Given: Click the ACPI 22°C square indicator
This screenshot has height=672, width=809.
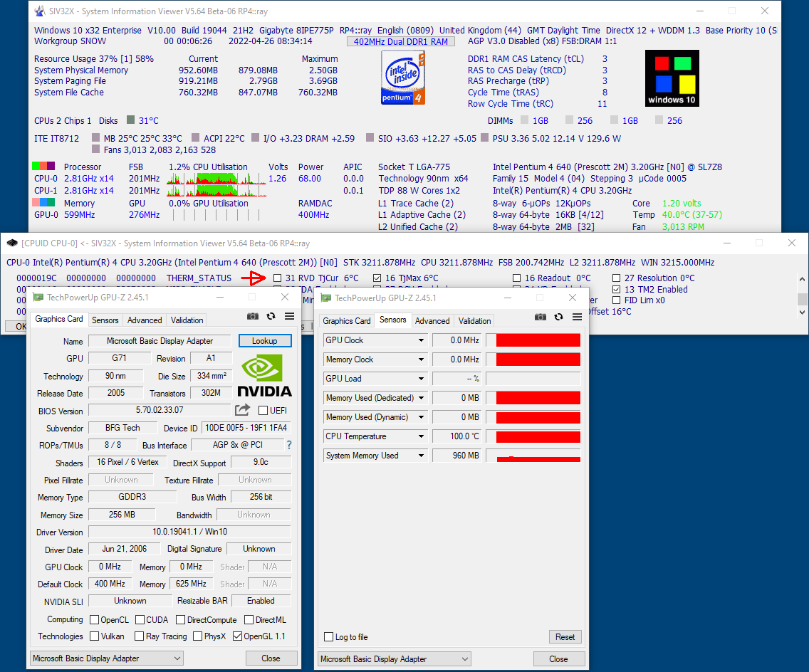Looking at the screenshot, I should point(196,137).
